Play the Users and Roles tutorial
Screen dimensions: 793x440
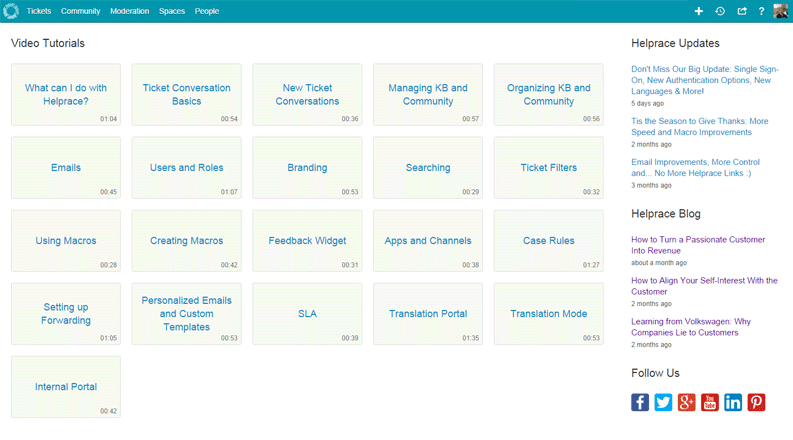click(187, 167)
